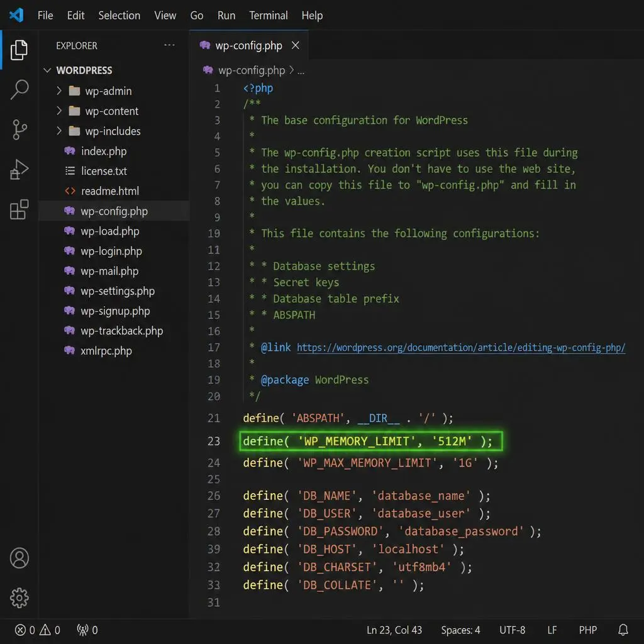
Task: Change line ending via LF status item
Action: click(x=552, y=630)
